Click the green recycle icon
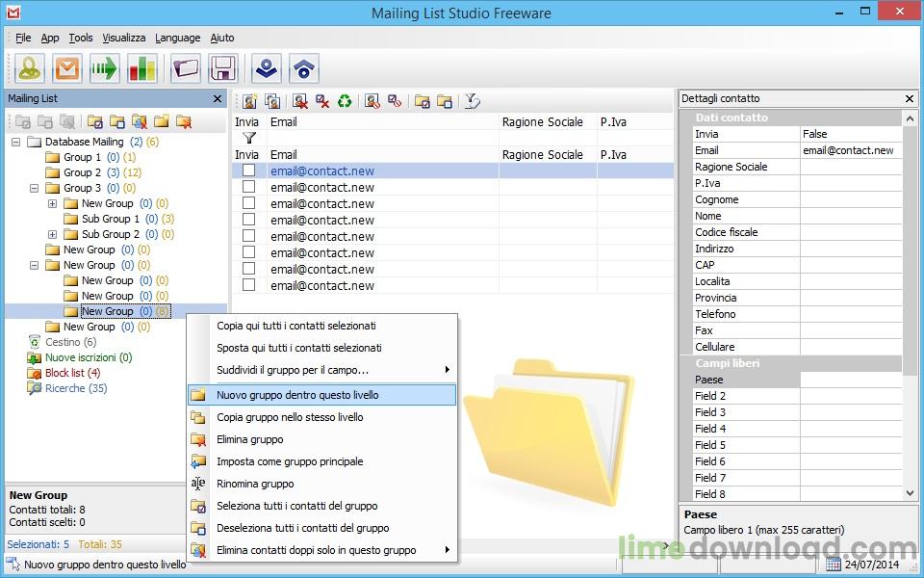 pyautogui.click(x=345, y=101)
